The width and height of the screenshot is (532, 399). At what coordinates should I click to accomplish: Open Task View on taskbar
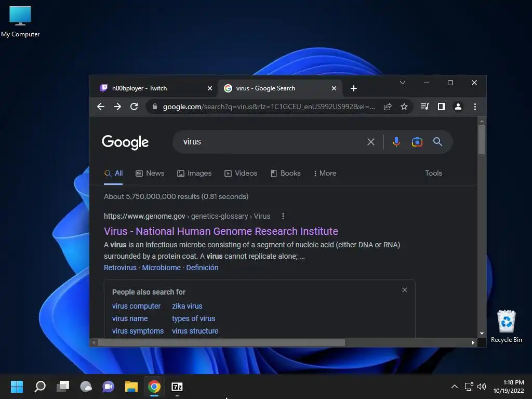(x=63, y=387)
